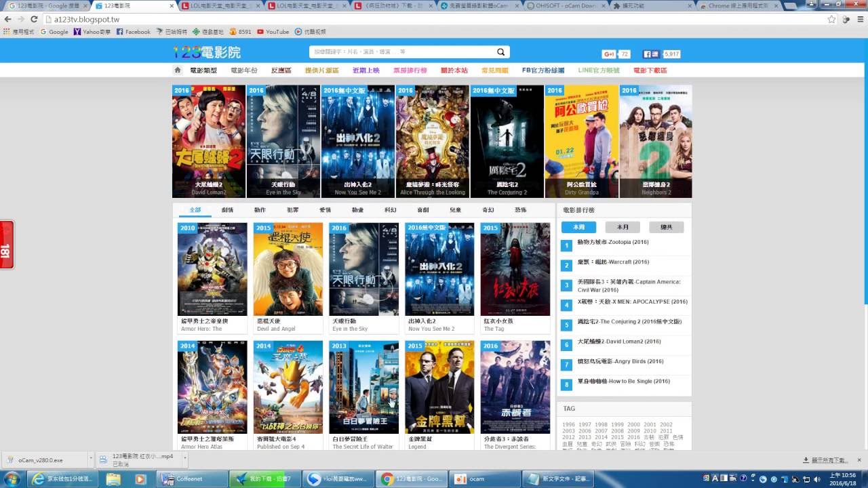
Task: Open the Devil and Angel movie poster
Action: pyautogui.click(x=288, y=269)
